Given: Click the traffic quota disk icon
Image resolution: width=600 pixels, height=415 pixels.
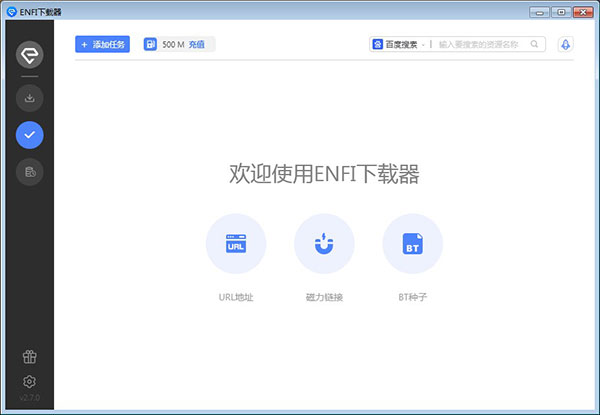Looking at the screenshot, I should (150, 44).
